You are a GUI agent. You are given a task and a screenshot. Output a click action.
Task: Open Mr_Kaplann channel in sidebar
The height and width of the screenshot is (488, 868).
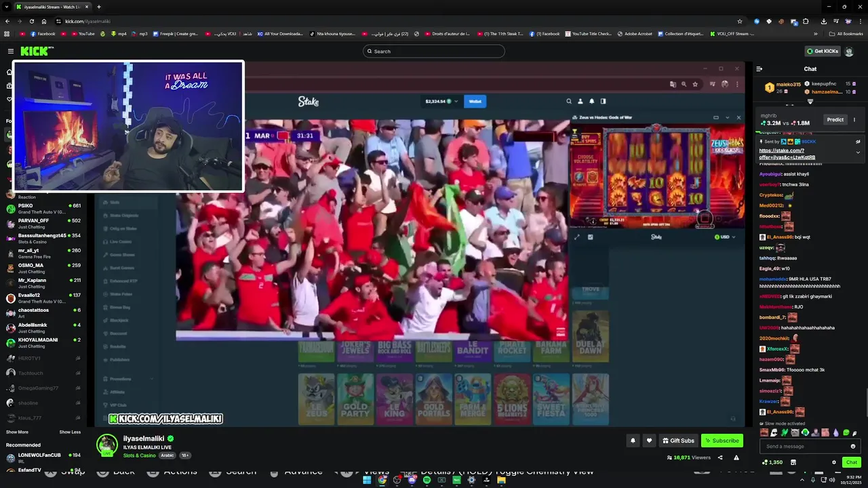(x=44, y=283)
